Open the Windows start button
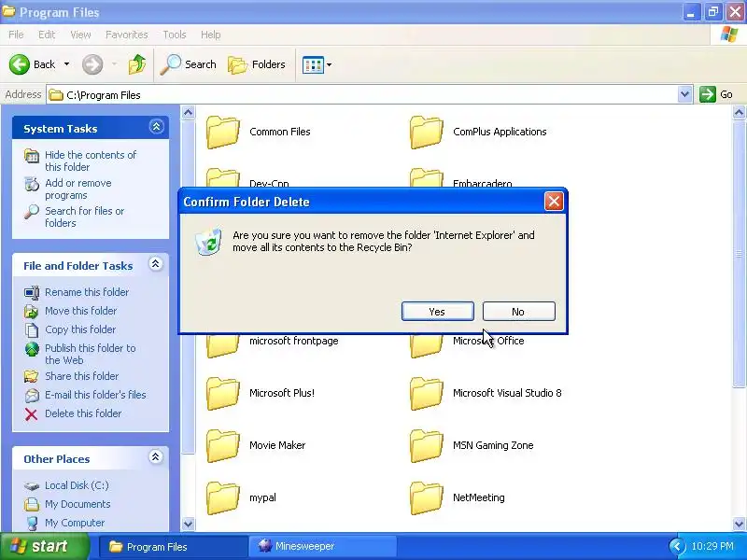Image resolution: width=747 pixels, height=560 pixels. tap(44, 546)
